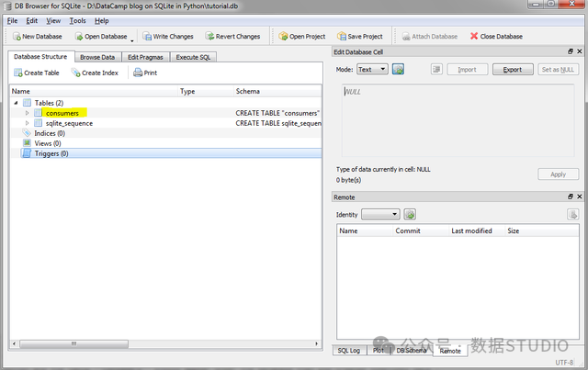The height and width of the screenshot is (370, 588).
Task: Open Database toolbar button
Action: (x=101, y=37)
